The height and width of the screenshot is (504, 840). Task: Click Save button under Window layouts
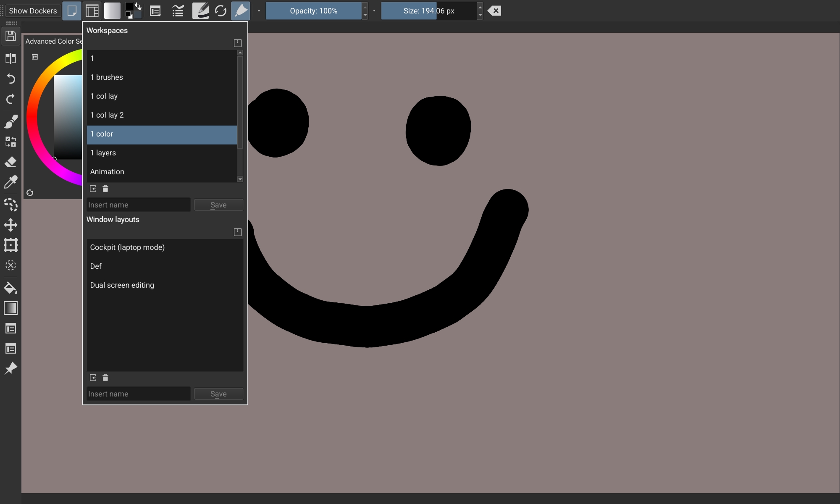point(218,394)
